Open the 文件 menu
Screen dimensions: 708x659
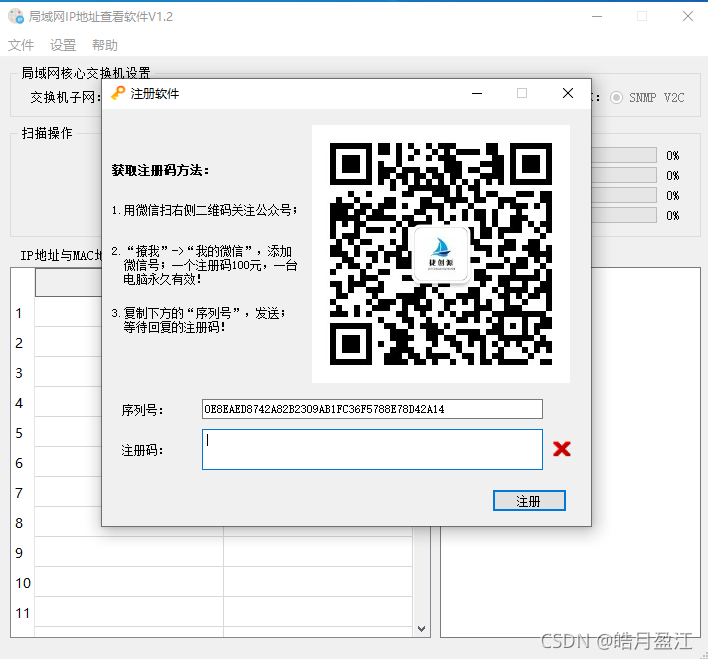[21, 45]
